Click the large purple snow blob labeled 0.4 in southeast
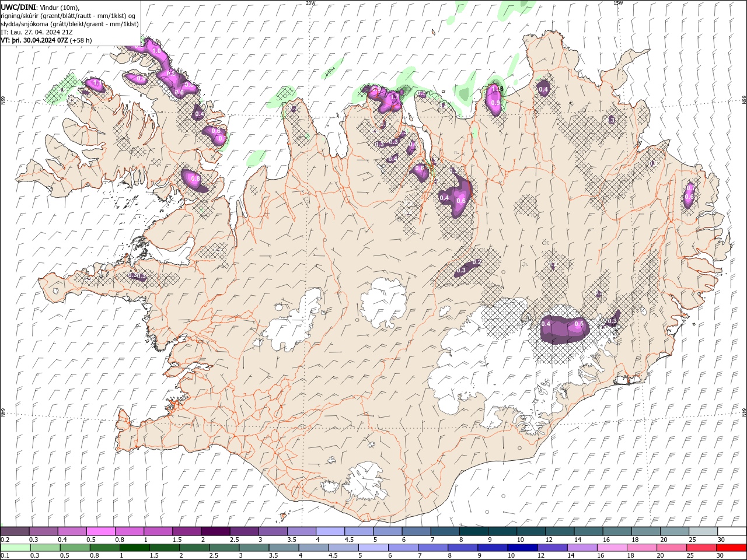Screen dimensions: 747x560 click(564, 330)
